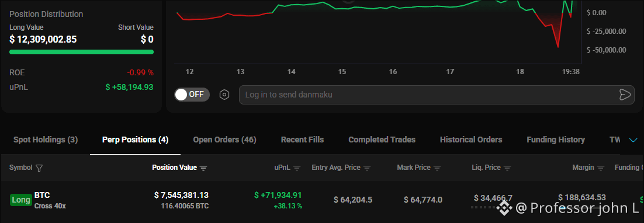Select the BTC symbol name
The height and width of the screenshot is (223, 644).
[42, 195]
